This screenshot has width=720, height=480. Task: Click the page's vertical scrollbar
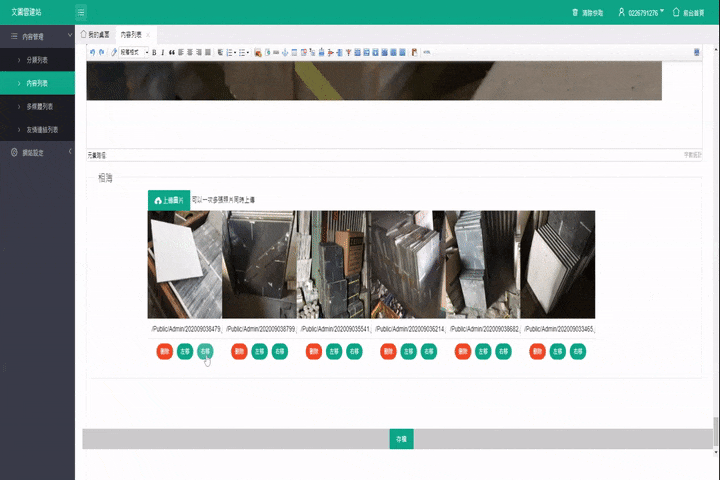point(715,432)
